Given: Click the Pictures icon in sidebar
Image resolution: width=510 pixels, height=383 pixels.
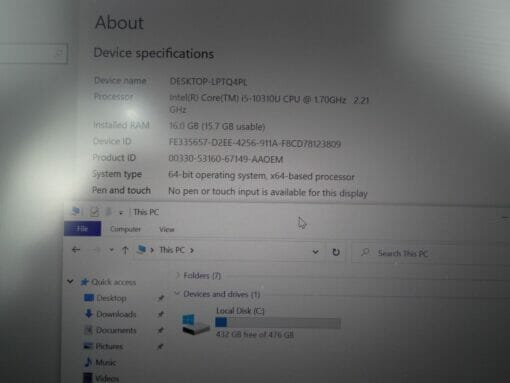Looking at the screenshot, I should click(88, 346).
